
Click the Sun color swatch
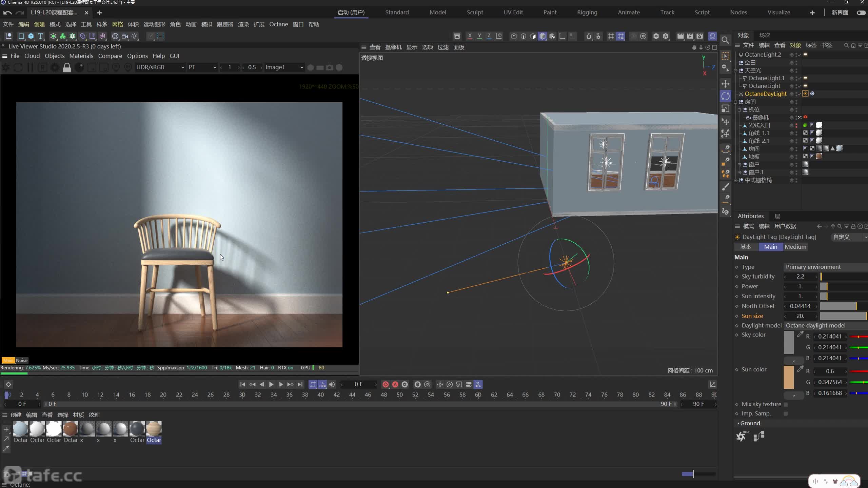coord(789,377)
